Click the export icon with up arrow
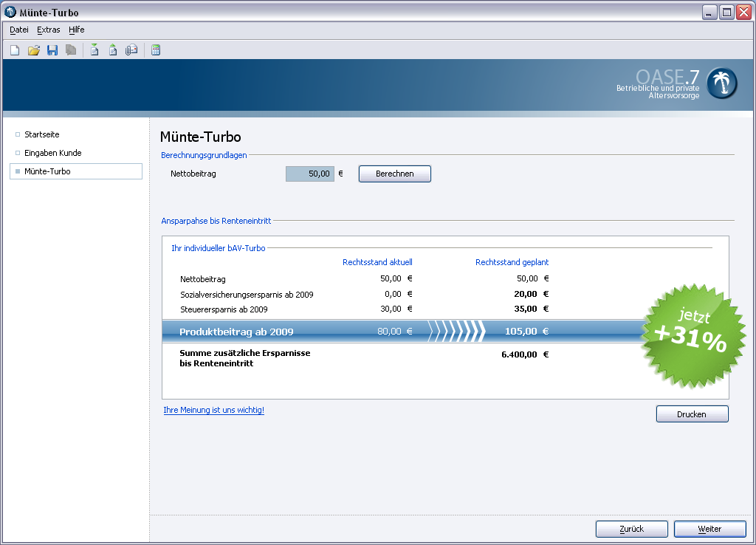The height and width of the screenshot is (545, 756). [x=113, y=50]
